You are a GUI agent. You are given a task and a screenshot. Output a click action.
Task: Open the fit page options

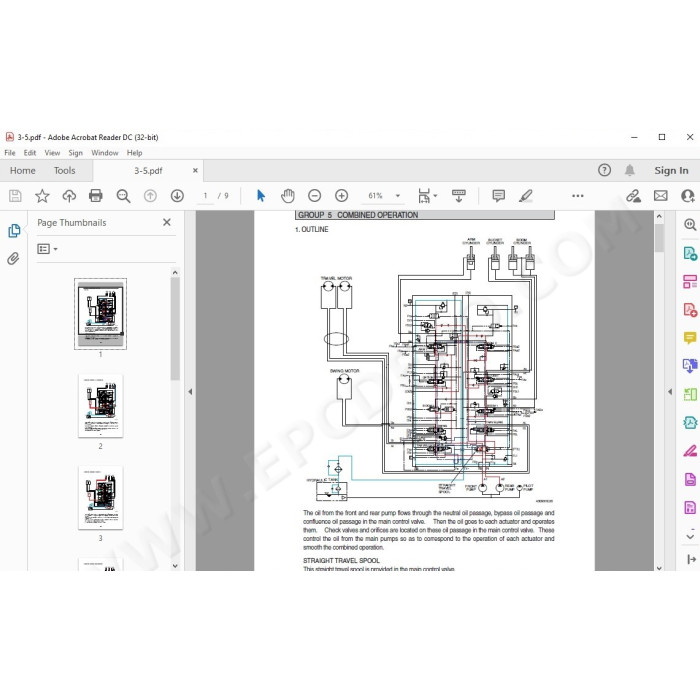point(427,196)
